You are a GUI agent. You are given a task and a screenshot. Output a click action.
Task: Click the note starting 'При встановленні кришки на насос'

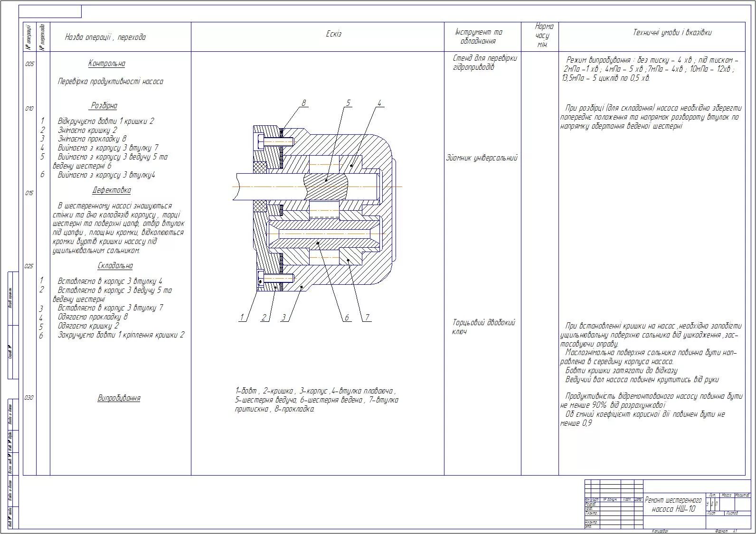(x=651, y=335)
